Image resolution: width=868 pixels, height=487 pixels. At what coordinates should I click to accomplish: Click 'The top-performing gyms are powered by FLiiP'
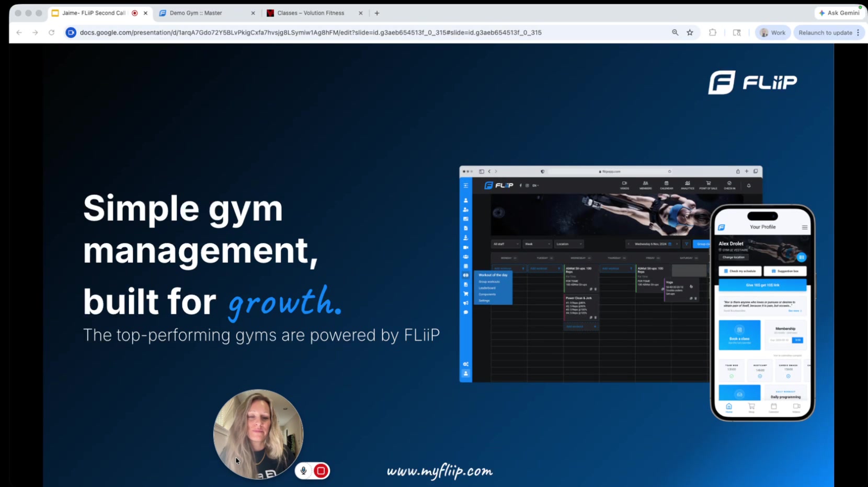pyautogui.click(x=261, y=335)
